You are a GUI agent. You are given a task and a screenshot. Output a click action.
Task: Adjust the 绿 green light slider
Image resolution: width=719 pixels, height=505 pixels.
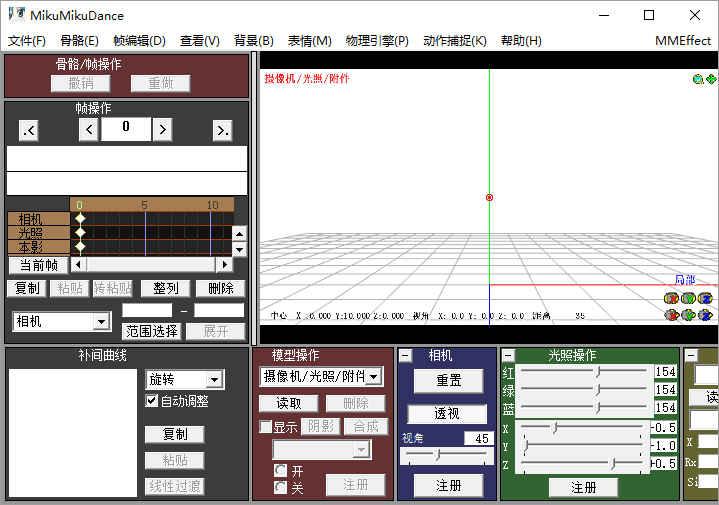pos(584,389)
